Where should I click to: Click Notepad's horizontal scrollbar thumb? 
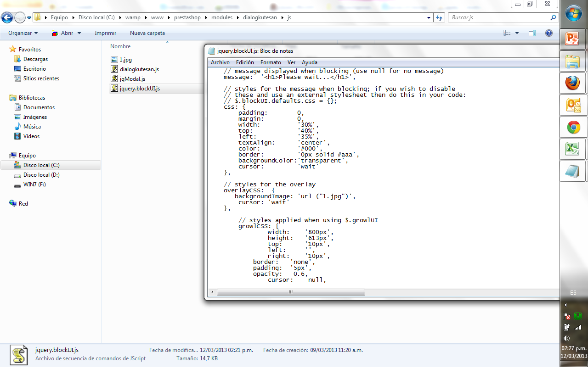[290, 292]
